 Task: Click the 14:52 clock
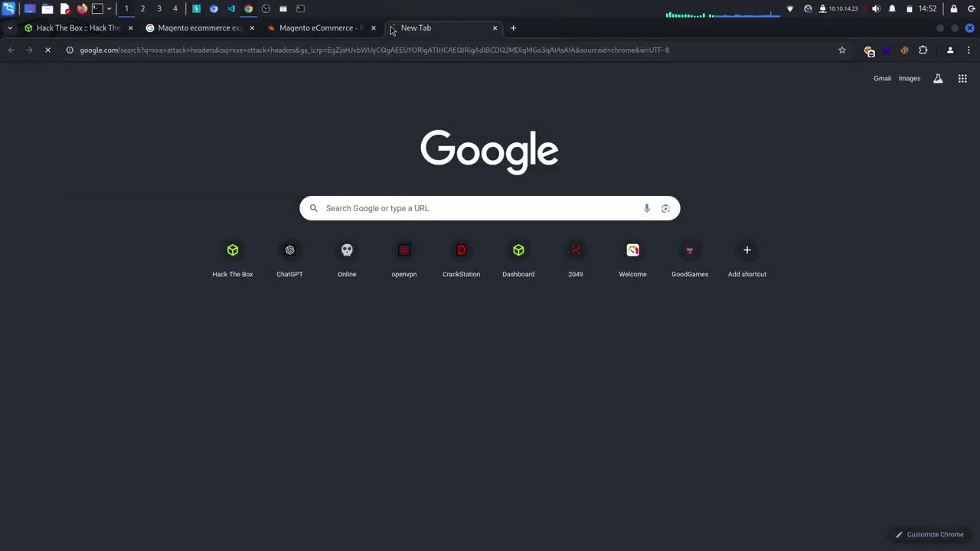point(927,8)
